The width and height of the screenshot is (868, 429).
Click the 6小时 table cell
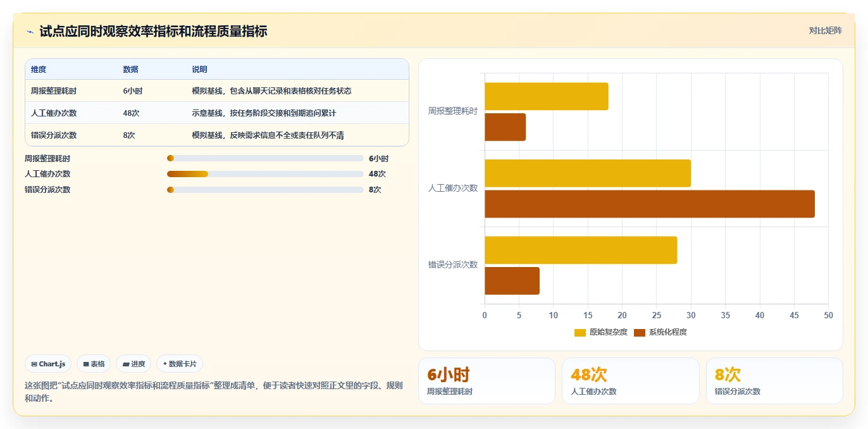(x=133, y=91)
